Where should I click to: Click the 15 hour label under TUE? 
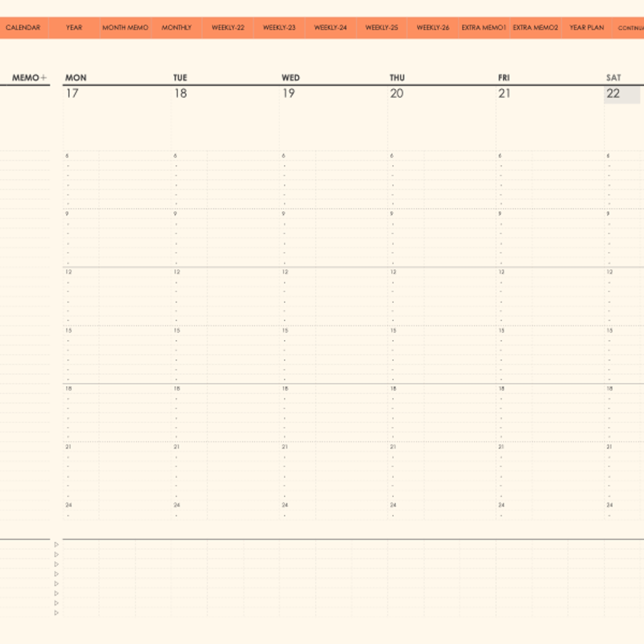pos(176,330)
